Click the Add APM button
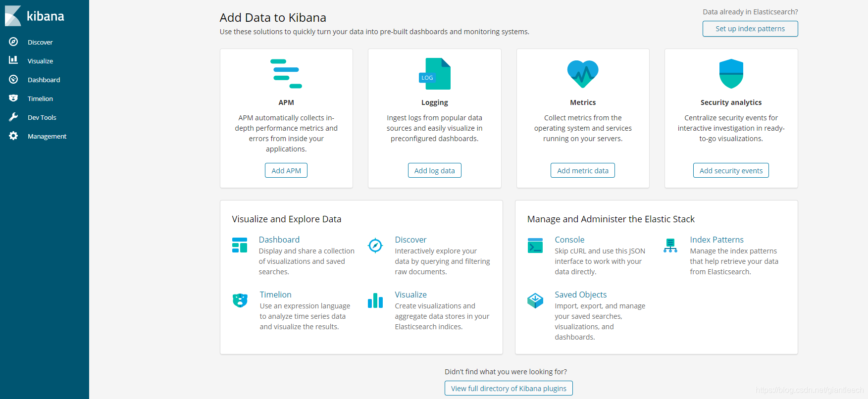 pyautogui.click(x=286, y=170)
